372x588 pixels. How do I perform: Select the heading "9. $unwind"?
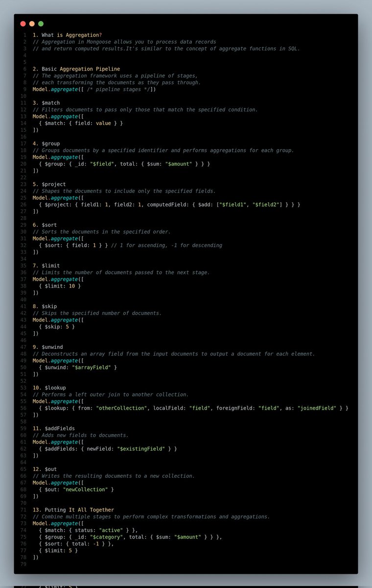[x=48, y=347]
